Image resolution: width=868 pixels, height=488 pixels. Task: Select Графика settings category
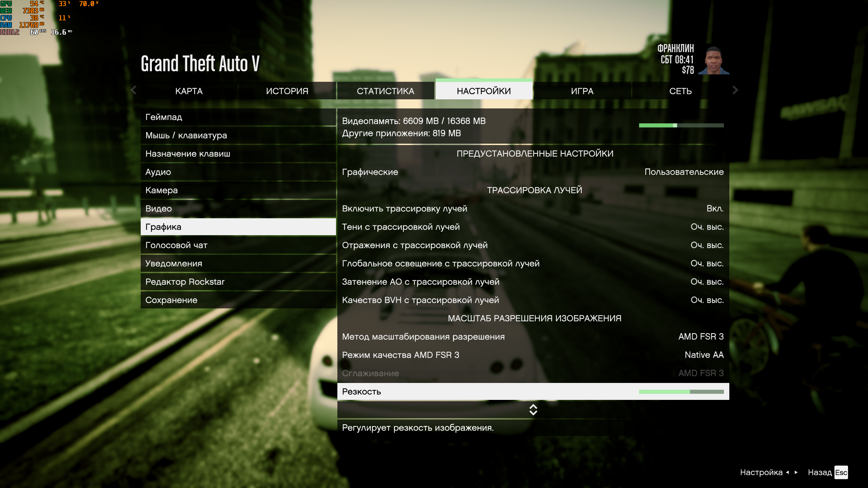click(238, 227)
